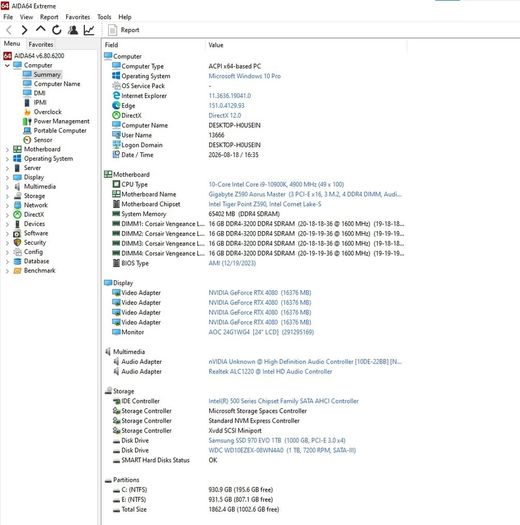Open the Favorites menu in the menu bar
The image size is (520, 525).
click(x=78, y=17)
